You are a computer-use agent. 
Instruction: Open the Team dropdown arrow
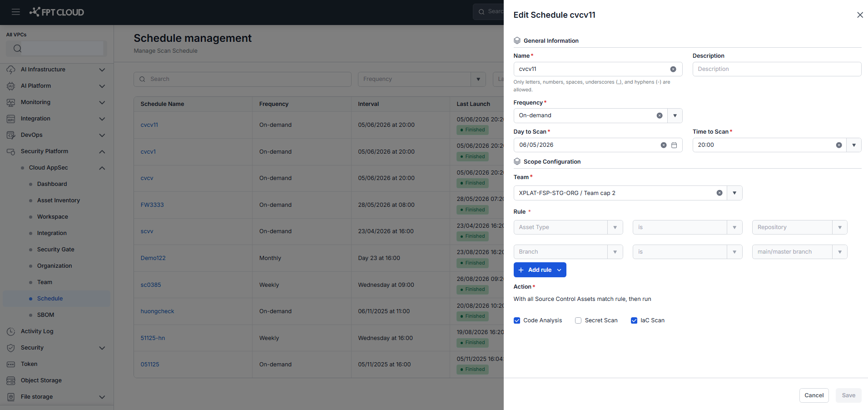pos(734,193)
